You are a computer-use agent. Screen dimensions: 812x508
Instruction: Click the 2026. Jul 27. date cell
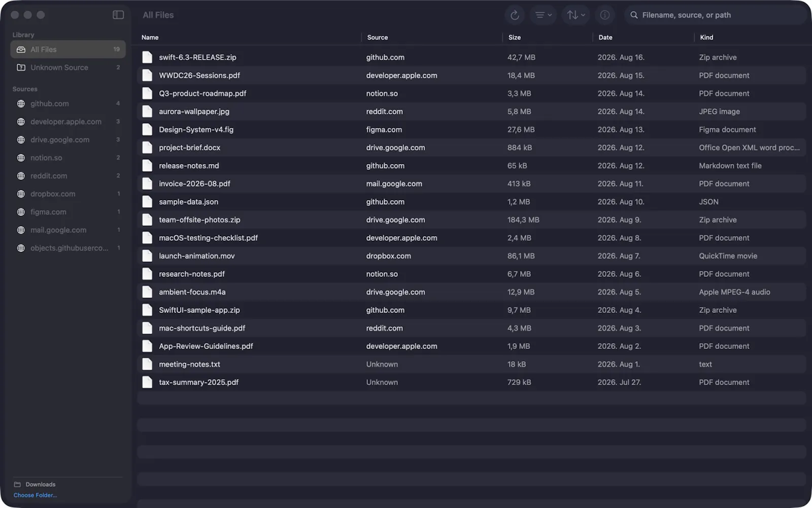[619, 383]
